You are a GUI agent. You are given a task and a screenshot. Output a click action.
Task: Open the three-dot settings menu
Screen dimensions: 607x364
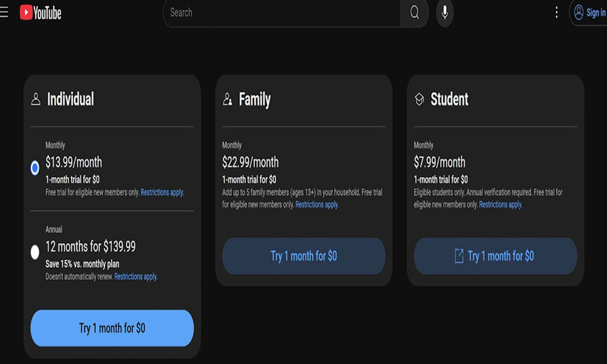click(556, 12)
